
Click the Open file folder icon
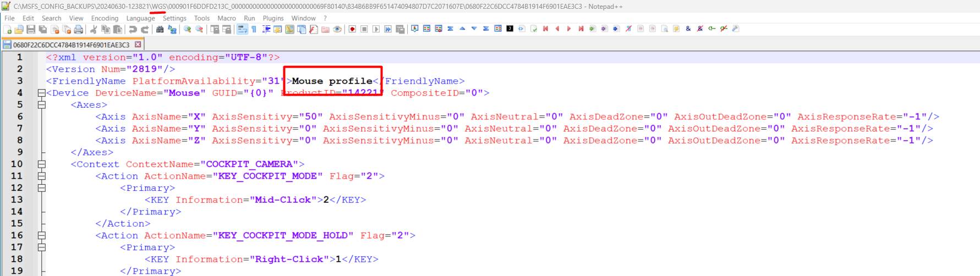click(x=19, y=29)
